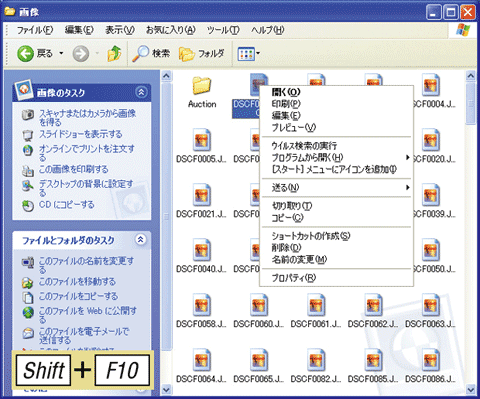The width and height of the screenshot is (480, 399).
Task: Choose プレビュー(V) in context menu
Action: (x=336, y=127)
